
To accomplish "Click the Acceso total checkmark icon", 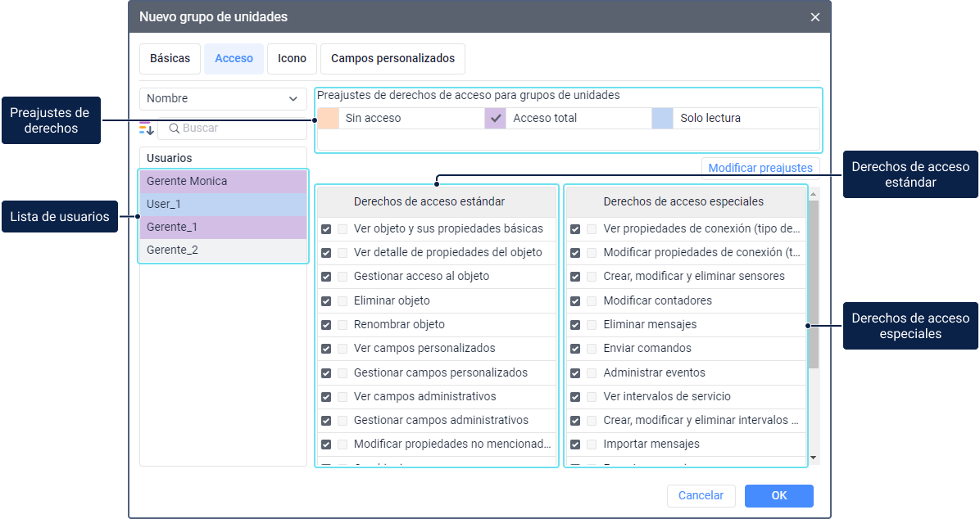I will 495,118.
